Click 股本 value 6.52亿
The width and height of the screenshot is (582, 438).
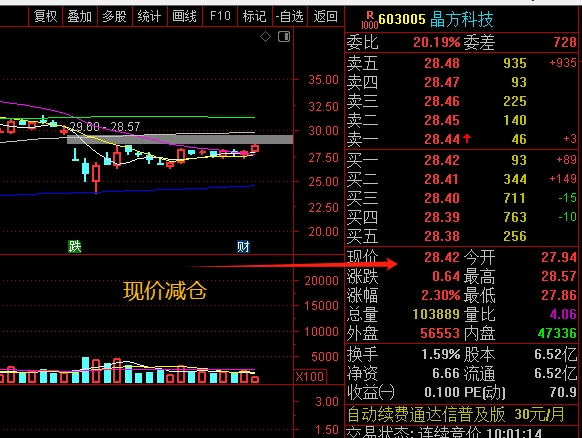(556, 354)
